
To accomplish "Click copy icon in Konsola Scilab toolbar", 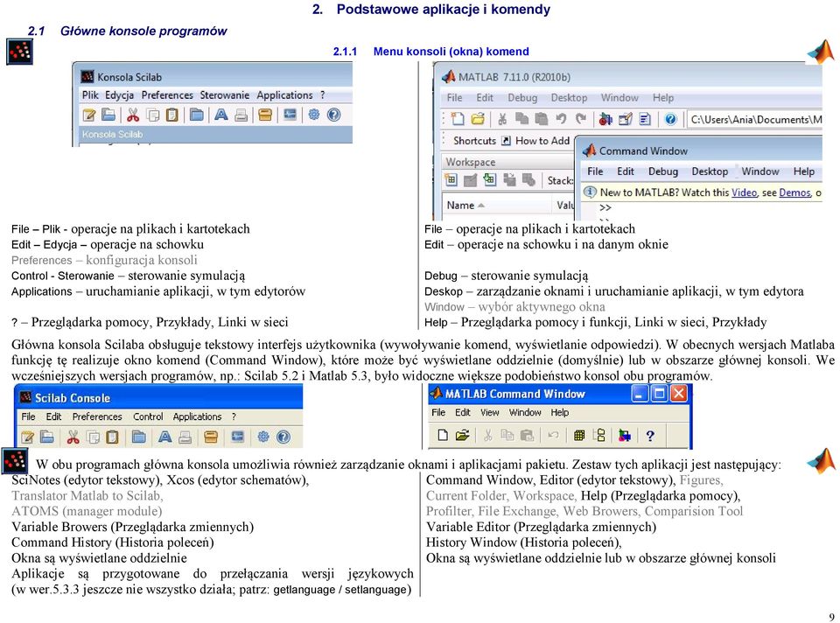I will tap(153, 115).
